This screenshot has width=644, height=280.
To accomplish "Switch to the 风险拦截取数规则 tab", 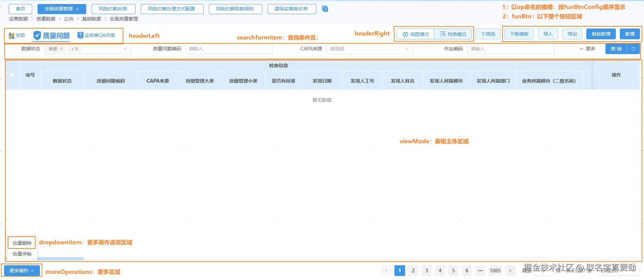I will click(x=235, y=9).
